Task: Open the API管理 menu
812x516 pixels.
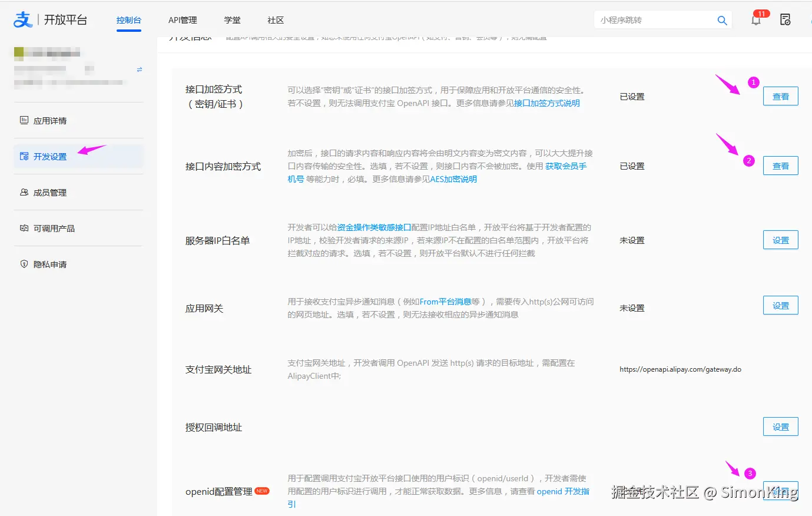Action: (x=183, y=20)
